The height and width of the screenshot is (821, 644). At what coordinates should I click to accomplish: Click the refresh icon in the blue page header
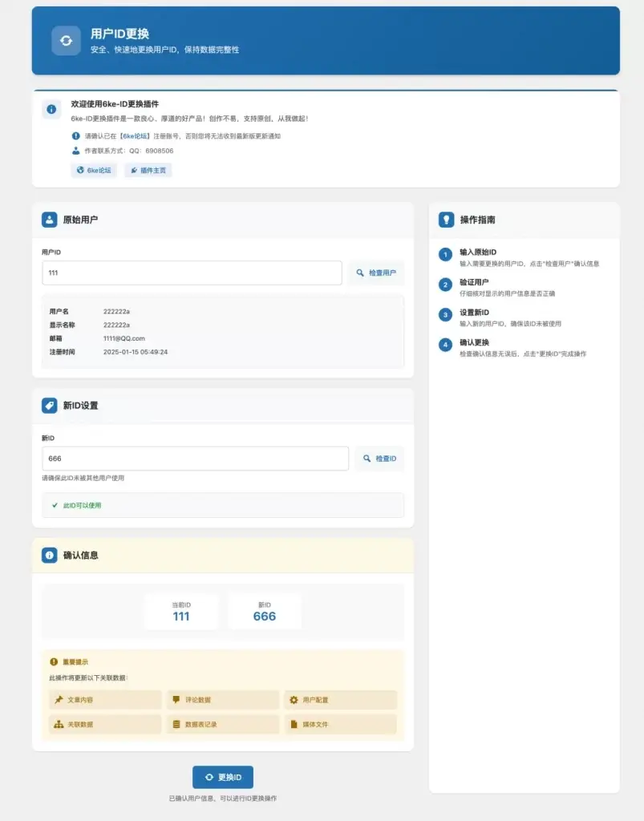point(65,40)
